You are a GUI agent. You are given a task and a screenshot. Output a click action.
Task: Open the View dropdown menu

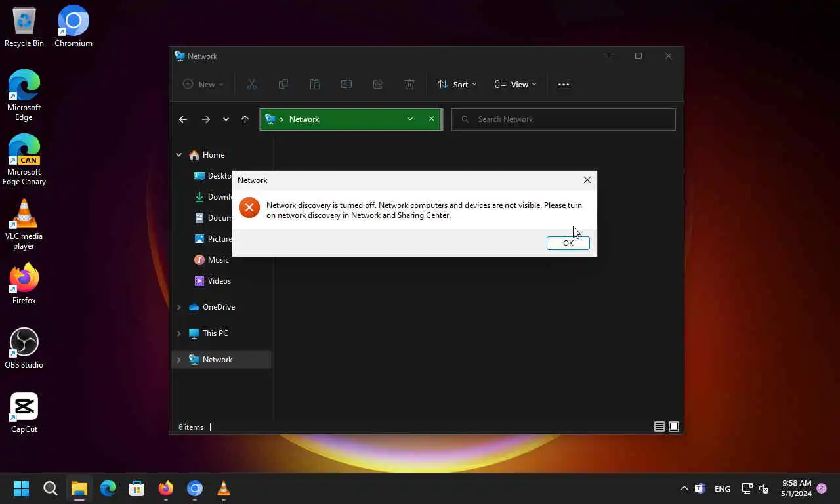click(x=515, y=84)
